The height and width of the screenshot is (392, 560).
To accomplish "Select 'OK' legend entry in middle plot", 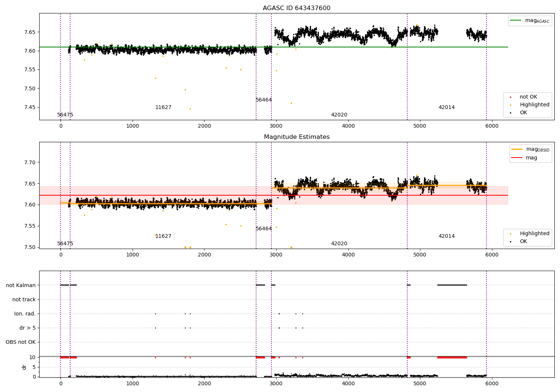I will click(x=523, y=242).
